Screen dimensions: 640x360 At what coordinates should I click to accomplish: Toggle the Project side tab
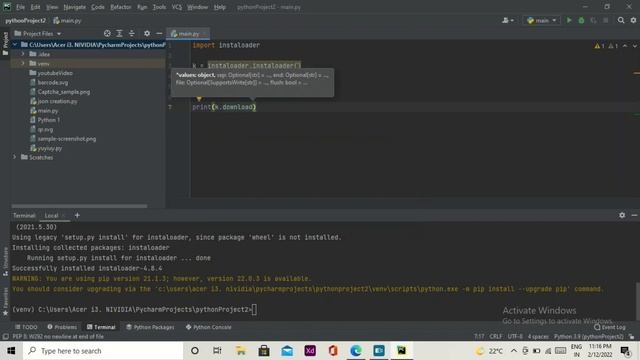tap(5, 43)
